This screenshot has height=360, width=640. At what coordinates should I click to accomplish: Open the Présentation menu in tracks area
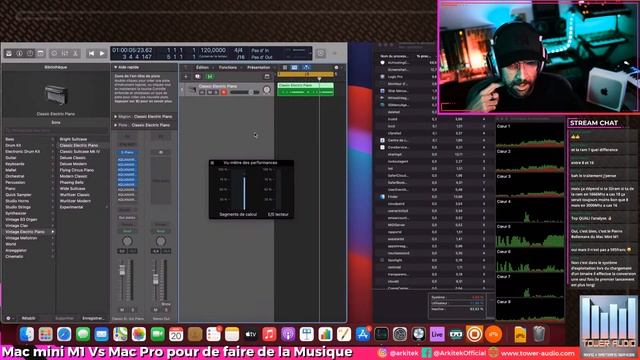[x=258, y=67]
